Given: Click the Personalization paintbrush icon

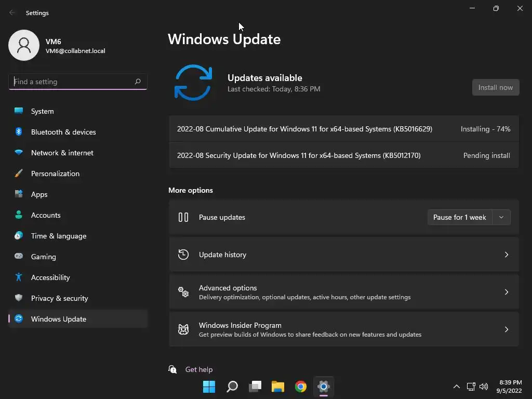Looking at the screenshot, I should [x=19, y=173].
